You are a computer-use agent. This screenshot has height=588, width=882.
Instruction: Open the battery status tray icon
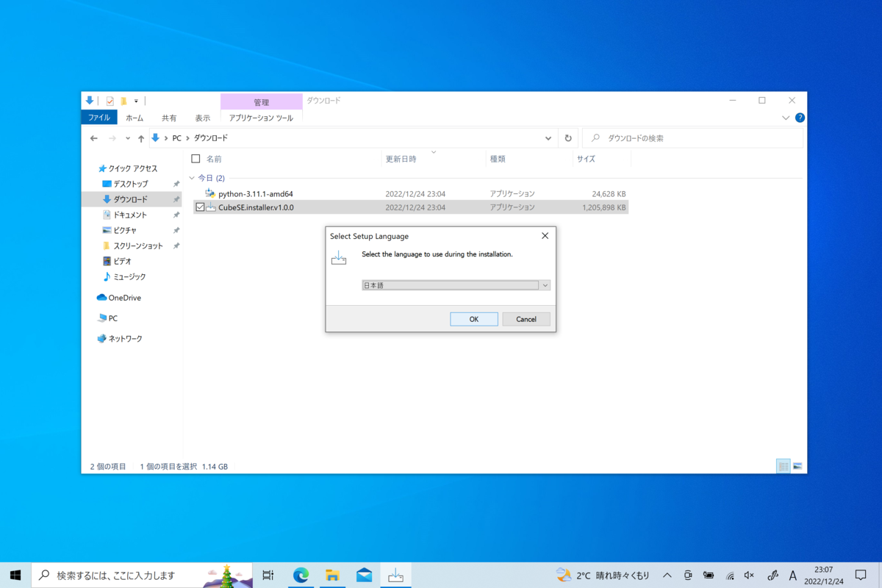(709, 575)
